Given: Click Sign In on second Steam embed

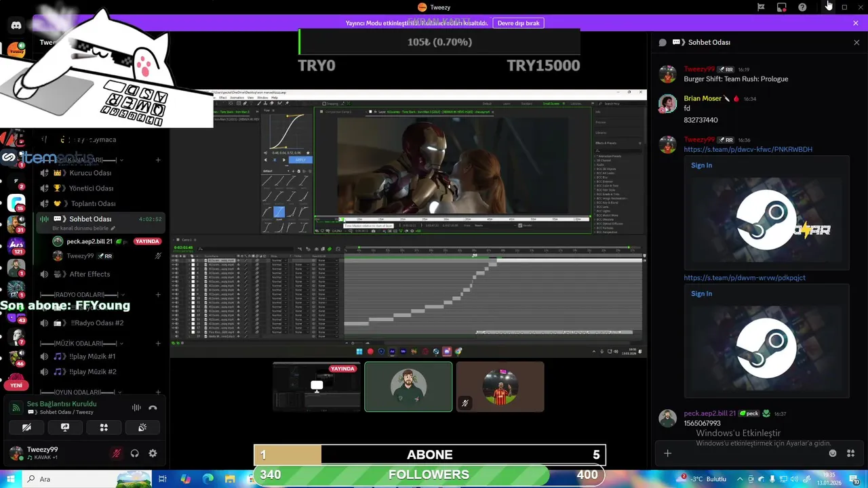Looking at the screenshot, I should 701,293.
